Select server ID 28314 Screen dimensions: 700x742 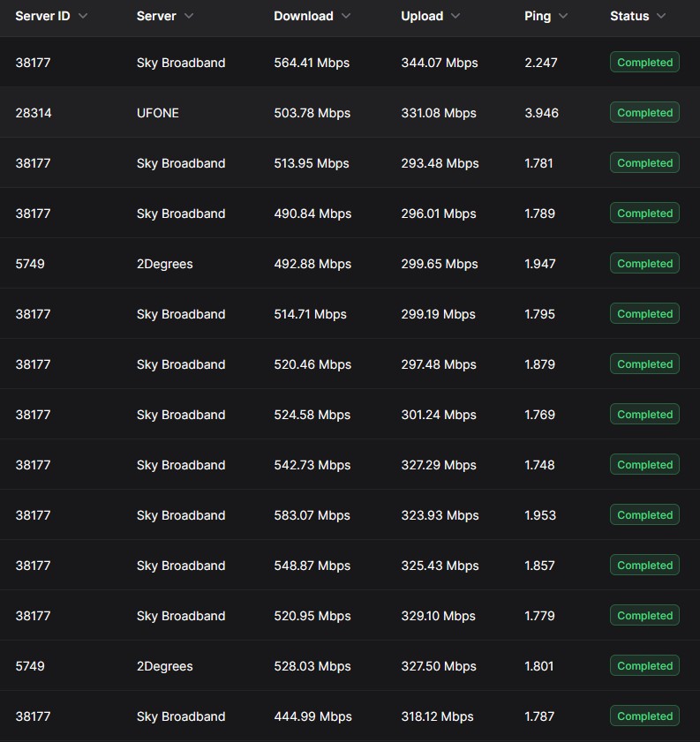34,113
